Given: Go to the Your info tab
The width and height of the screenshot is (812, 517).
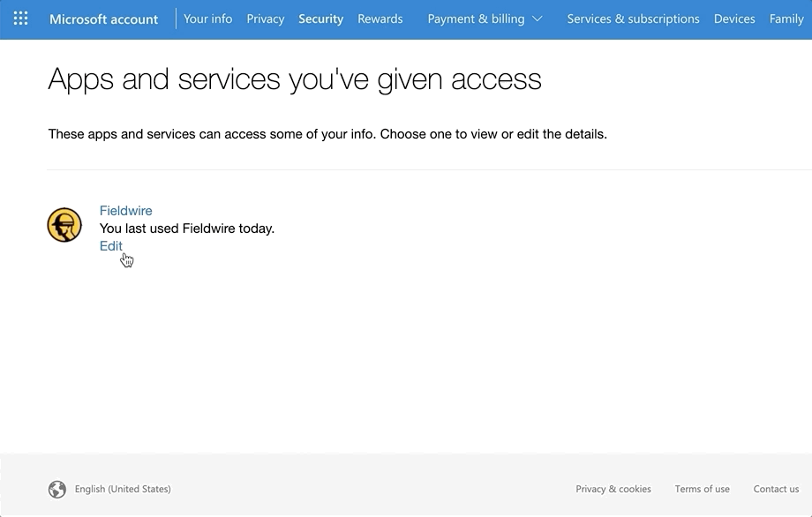Looking at the screenshot, I should point(207,19).
